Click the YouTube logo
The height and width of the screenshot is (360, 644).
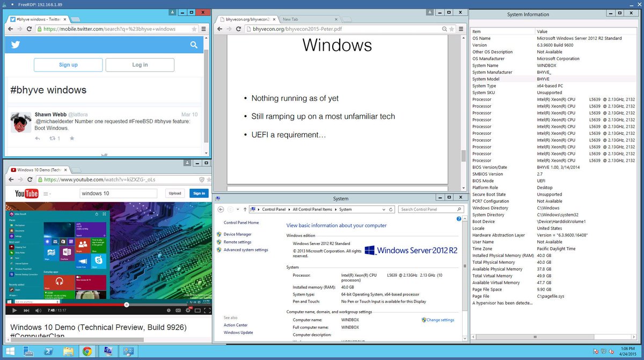point(26,193)
